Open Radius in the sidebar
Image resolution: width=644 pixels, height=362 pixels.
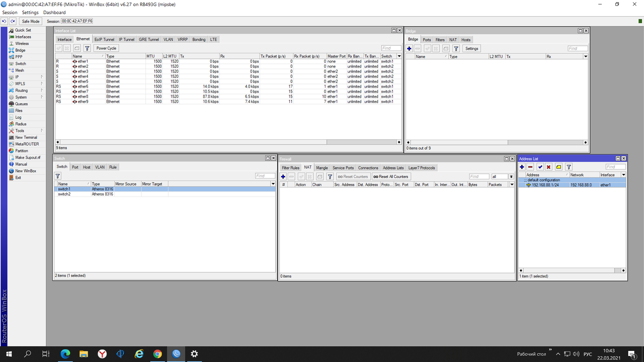21,124
